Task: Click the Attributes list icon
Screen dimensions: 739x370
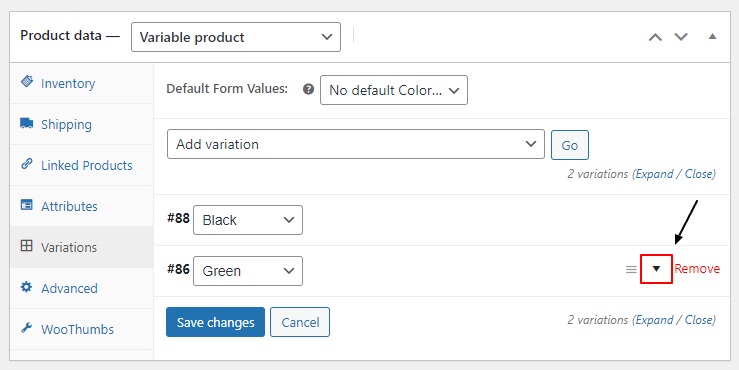Action: [x=27, y=205]
